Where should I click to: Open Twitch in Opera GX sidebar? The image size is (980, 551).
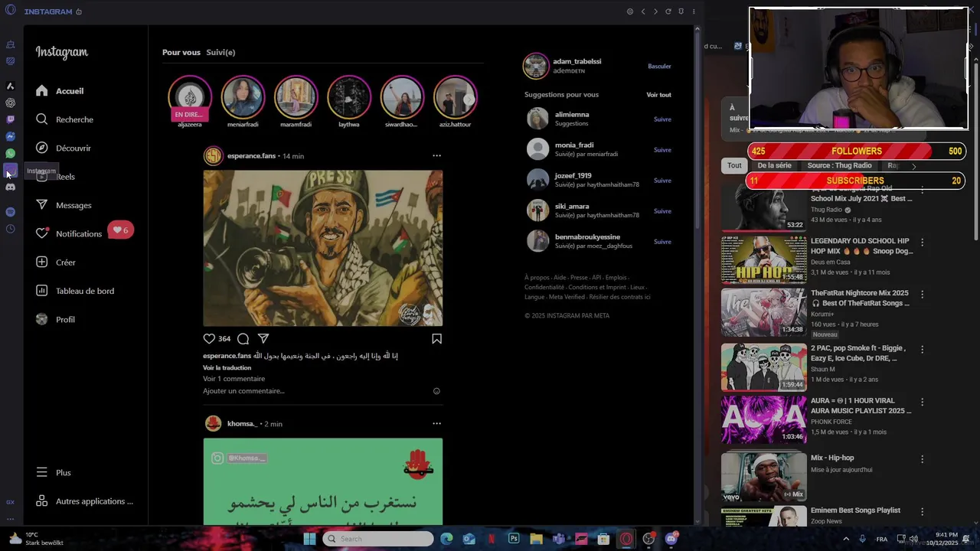click(10, 119)
